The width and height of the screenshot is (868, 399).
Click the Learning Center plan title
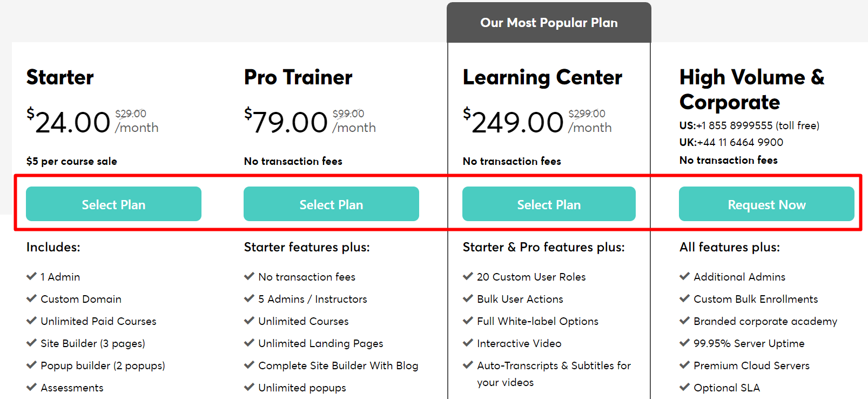pyautogui.click(x=542, y=77)
